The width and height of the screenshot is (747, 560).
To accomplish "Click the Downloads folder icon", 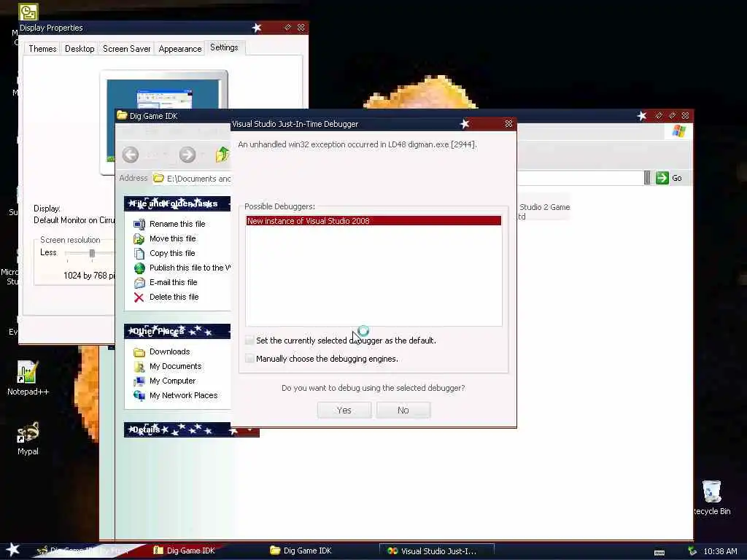I will (x=139, y=352).
